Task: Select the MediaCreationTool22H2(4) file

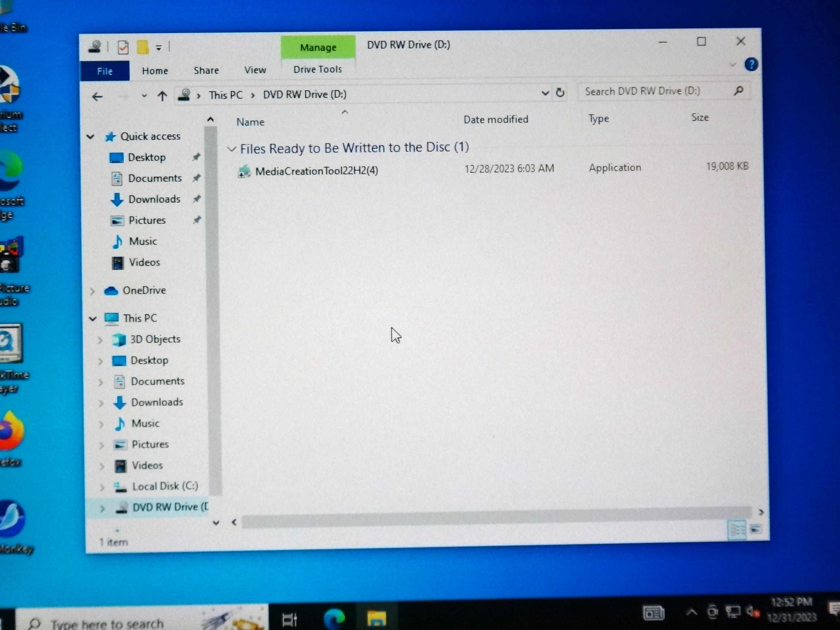Action: (316, 171)
